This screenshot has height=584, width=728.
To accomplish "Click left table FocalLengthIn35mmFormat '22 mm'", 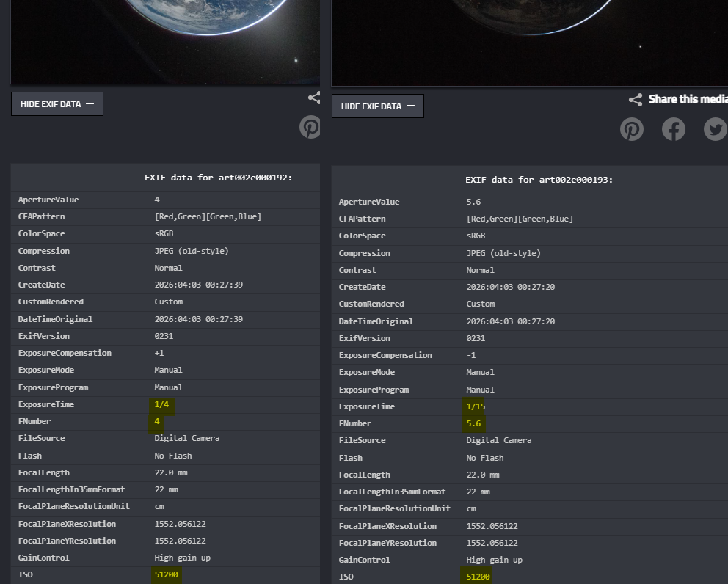I will [x=166, y=489].
